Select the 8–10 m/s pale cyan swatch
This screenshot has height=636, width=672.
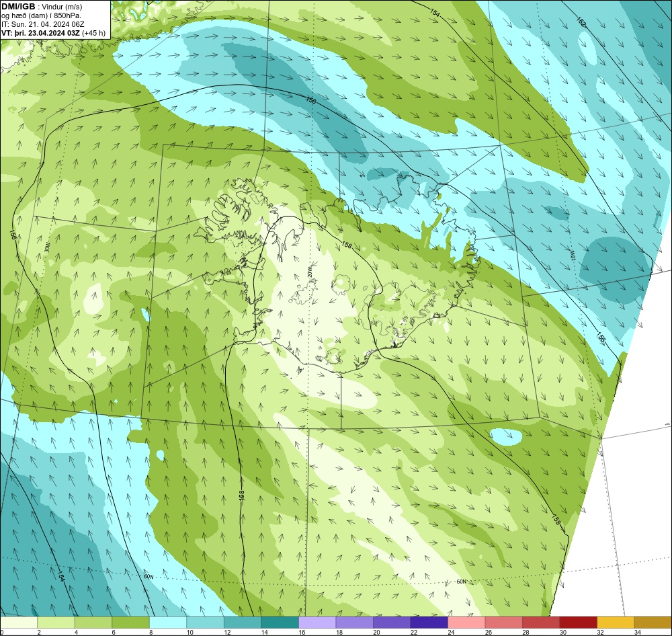pyautogui.click(x=168, y=622)
